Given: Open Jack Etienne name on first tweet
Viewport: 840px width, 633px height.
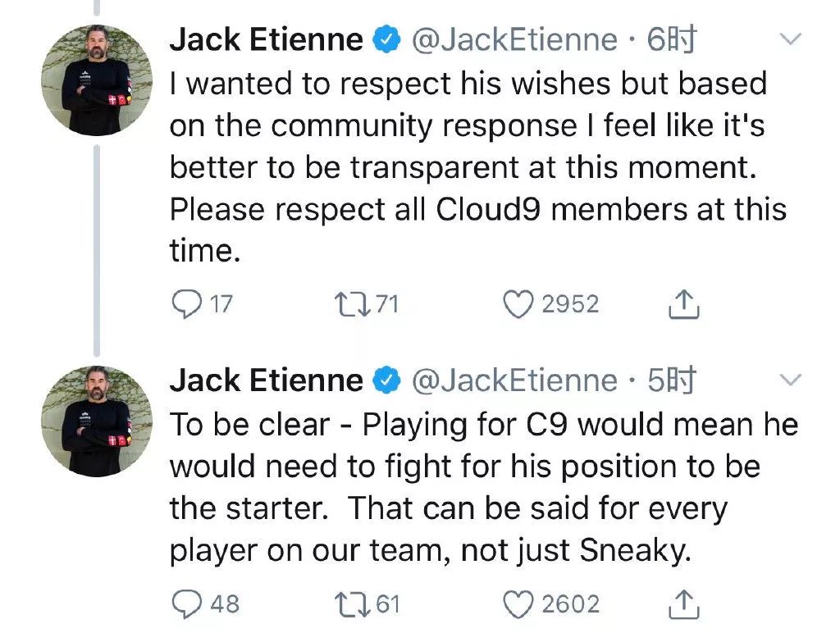Looking at the screenshot, I should pos(266,39).
